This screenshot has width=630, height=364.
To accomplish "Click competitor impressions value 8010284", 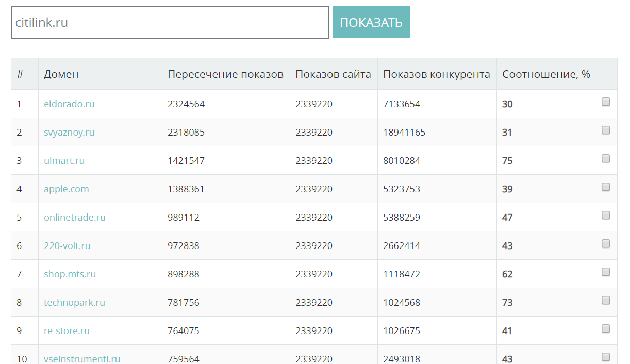I will [x=402, y=160].
